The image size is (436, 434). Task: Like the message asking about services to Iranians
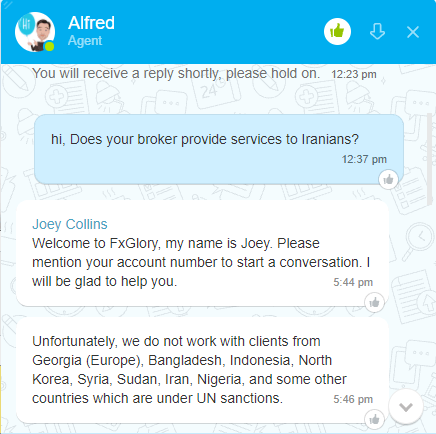point(388,180)
